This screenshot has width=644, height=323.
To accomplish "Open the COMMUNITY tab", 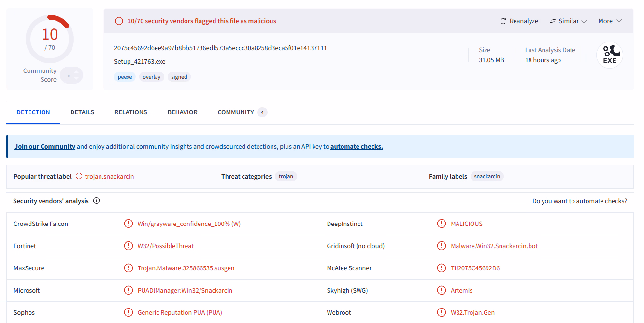I will tap(242, 112).
